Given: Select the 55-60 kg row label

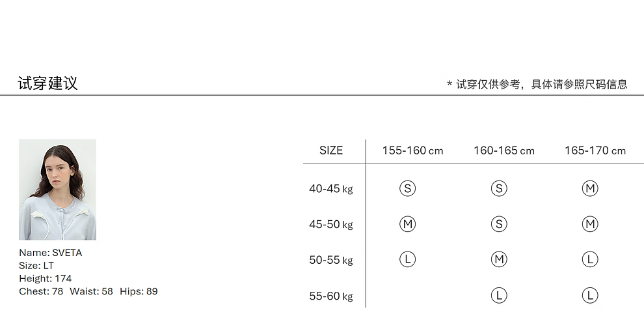Looking at the screenshot, I should click(x=330, y=296).
